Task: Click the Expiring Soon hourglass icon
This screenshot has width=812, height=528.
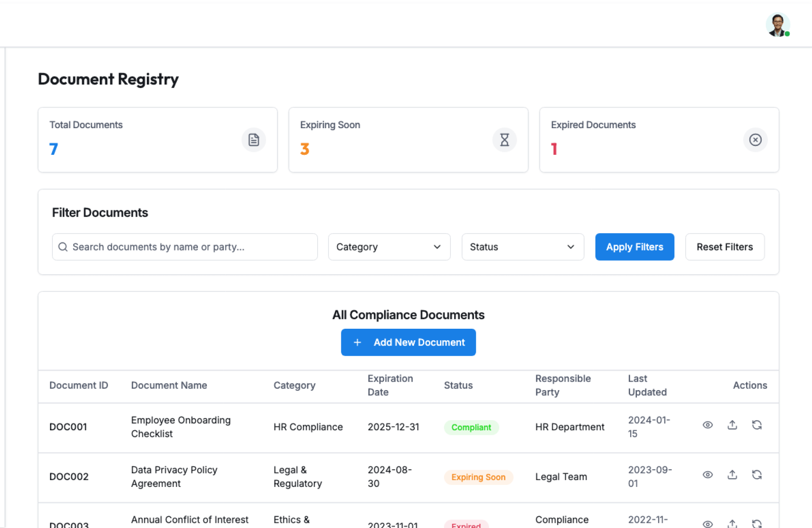Action: click(504, 140)
